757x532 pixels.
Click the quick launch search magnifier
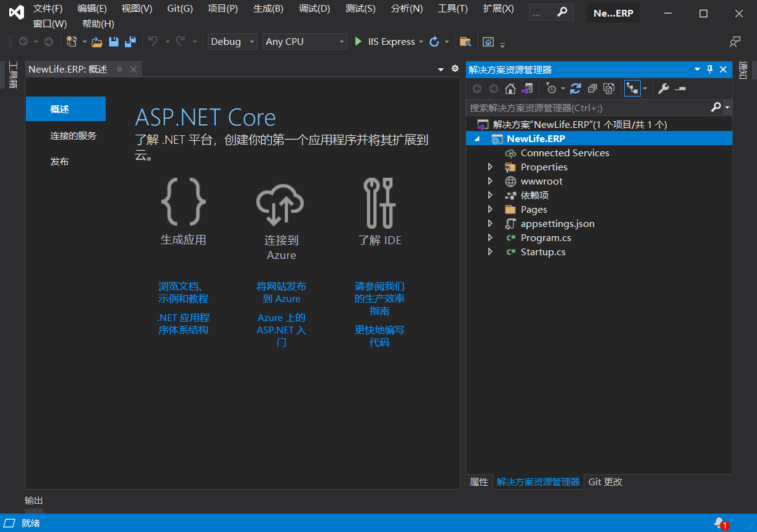tap(562, 12)
